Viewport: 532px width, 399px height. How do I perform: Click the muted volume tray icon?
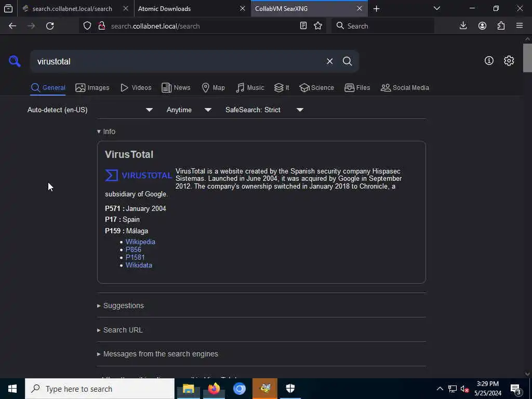point(464,389)
